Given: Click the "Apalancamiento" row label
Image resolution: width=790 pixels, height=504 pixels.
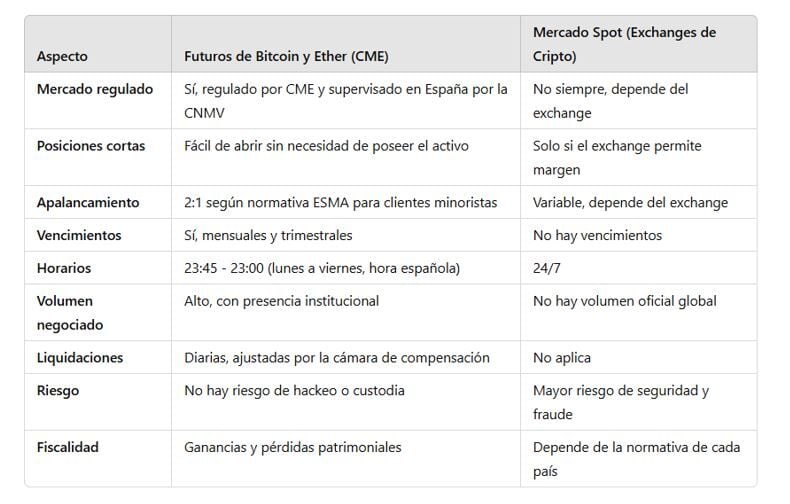Looking at the screenshot, I should [88, 202].
